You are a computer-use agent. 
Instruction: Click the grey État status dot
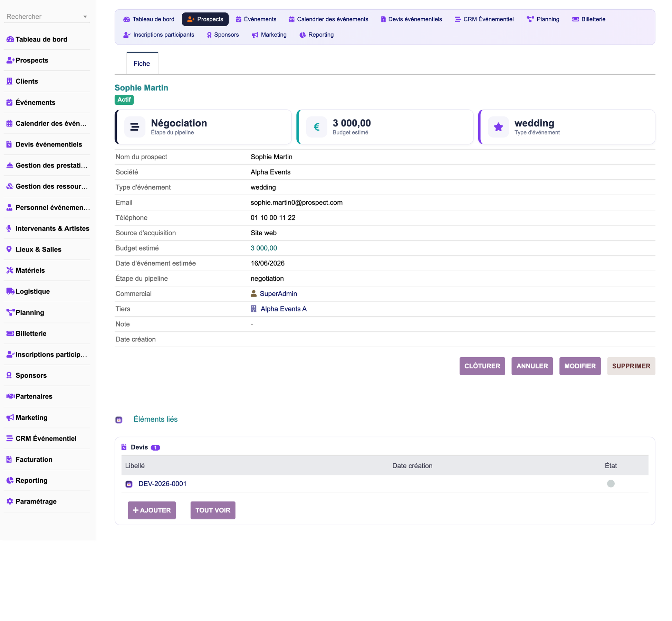coord(611,483)
